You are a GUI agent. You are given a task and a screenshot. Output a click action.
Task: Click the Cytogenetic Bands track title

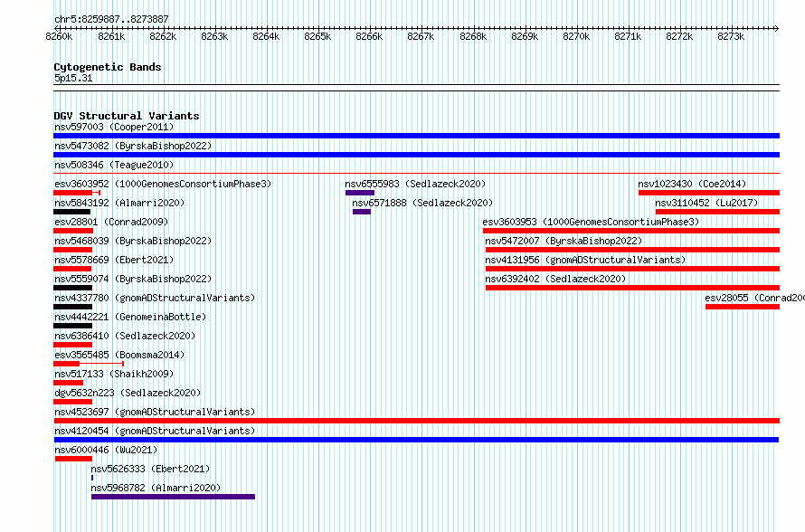tap(108, 67)
